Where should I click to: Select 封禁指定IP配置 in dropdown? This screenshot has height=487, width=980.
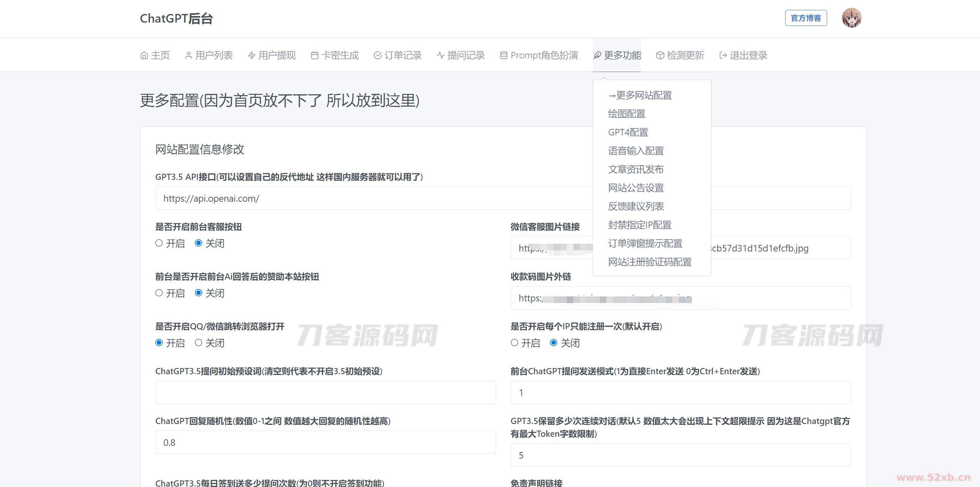(x=639, y=225)
